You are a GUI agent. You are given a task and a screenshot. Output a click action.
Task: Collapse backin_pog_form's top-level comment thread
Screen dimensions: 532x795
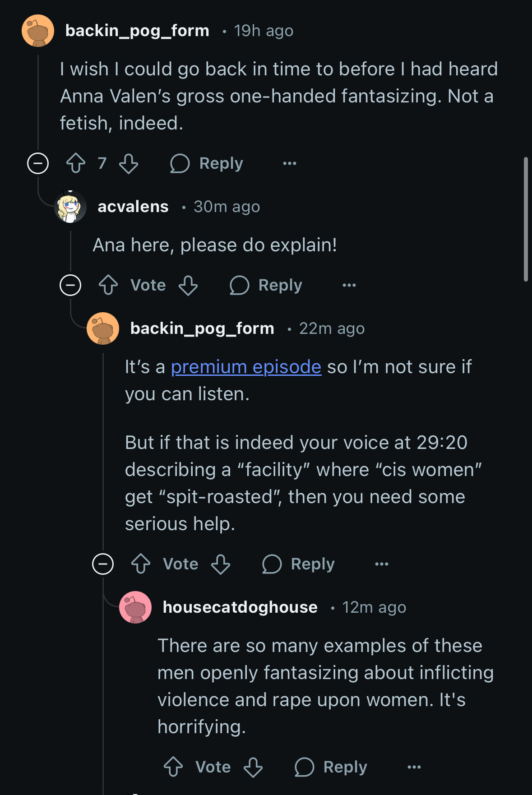(x=38, y=163)
